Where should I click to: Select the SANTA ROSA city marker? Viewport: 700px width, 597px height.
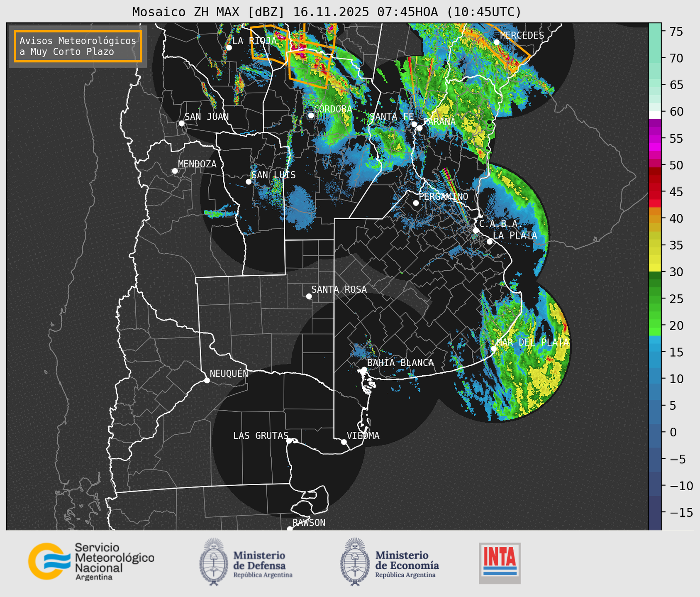pos(309,296)
